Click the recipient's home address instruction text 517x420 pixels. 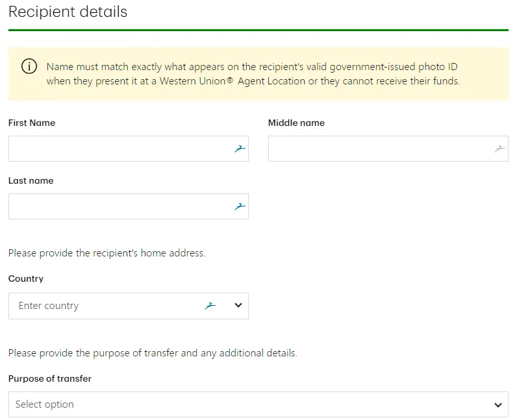pyautogui.click(x=107, y=253)
